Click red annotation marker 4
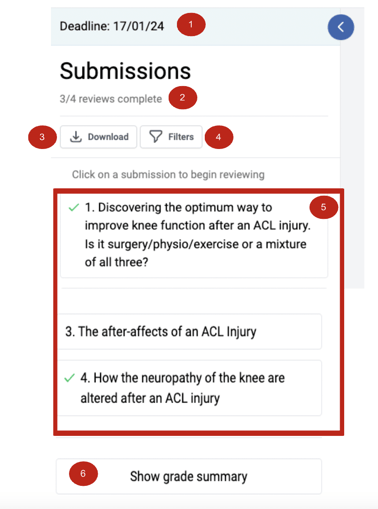This screenshot has width=378, height=509. pos(219,137)
